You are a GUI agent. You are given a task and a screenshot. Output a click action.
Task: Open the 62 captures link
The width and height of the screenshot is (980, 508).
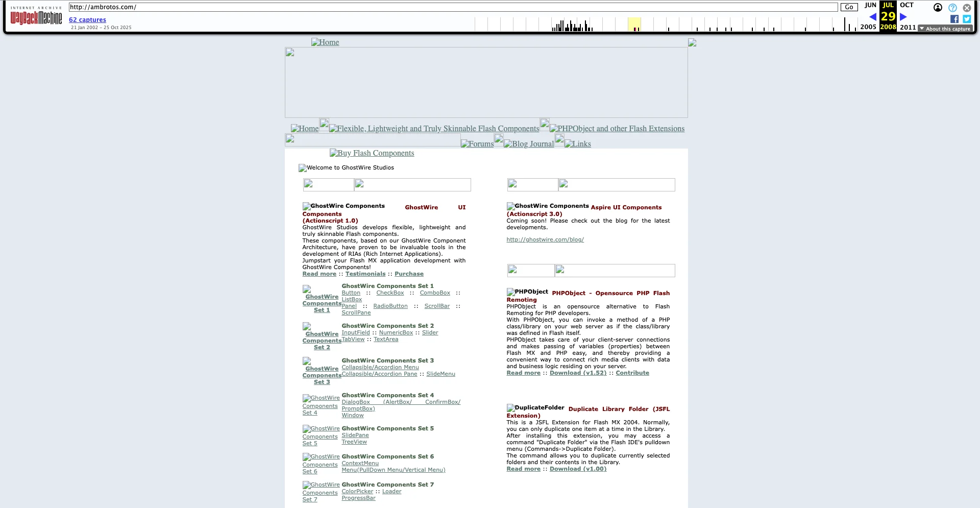[x=87, y=20]
